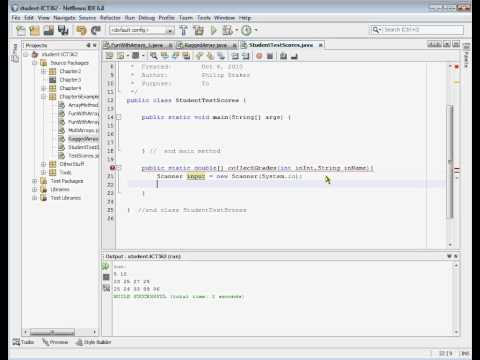Click the New File toolbar icon
Screen dimensions: 480x360
click(x=20, y=31)
